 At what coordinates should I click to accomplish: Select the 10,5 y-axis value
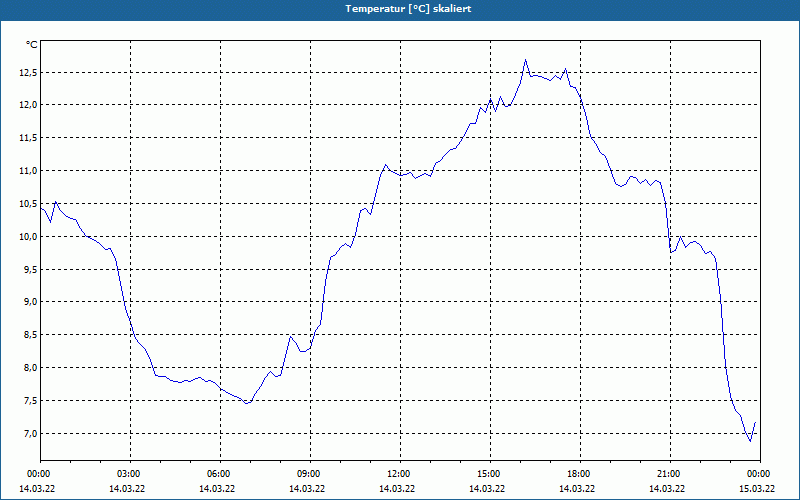click(x=28, y=204)
